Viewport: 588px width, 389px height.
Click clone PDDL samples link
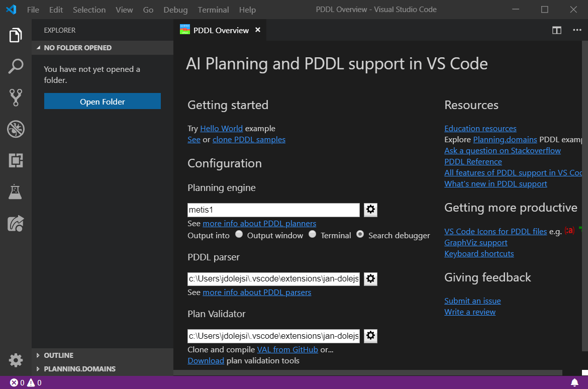coord(249,140)
